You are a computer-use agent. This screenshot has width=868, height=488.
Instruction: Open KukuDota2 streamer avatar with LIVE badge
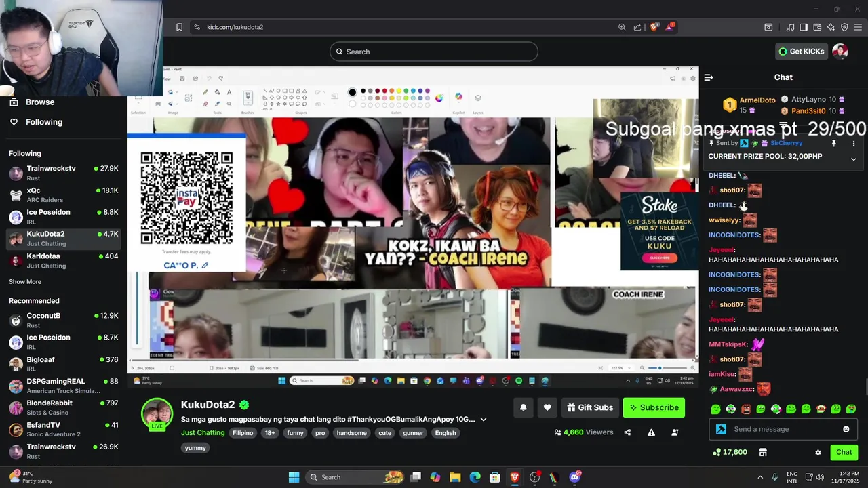[x=157, y=414]
